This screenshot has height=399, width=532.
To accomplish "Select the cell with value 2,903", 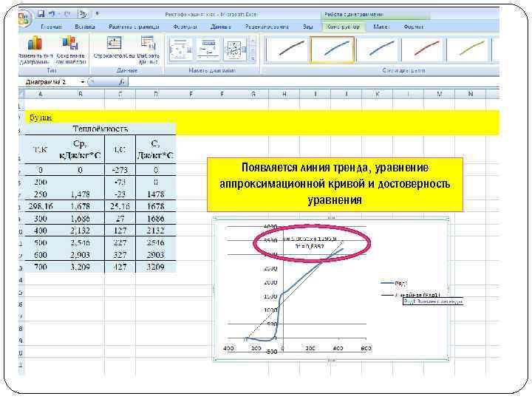I will coord(80,255).
